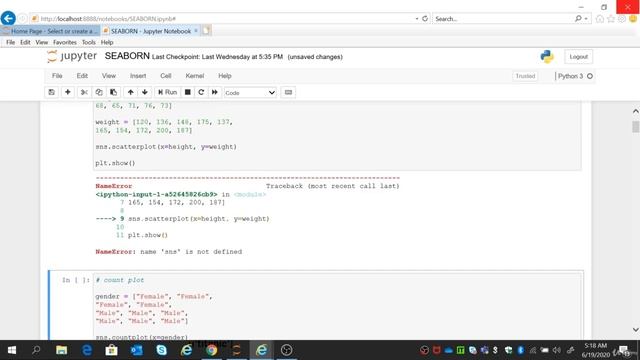This screenshot has width=640, height=360.
Task: Open the cell type Code dropdown
Action: pyautogui.click(x=250, y=93)
